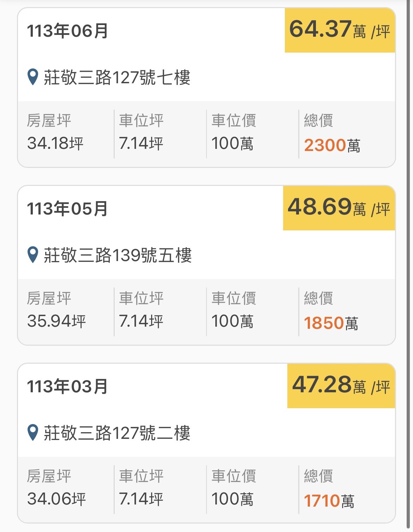Click location pin beside 莊敬三路127號七樓
This screenshot has height=532, width=413.
click(33, 77)
